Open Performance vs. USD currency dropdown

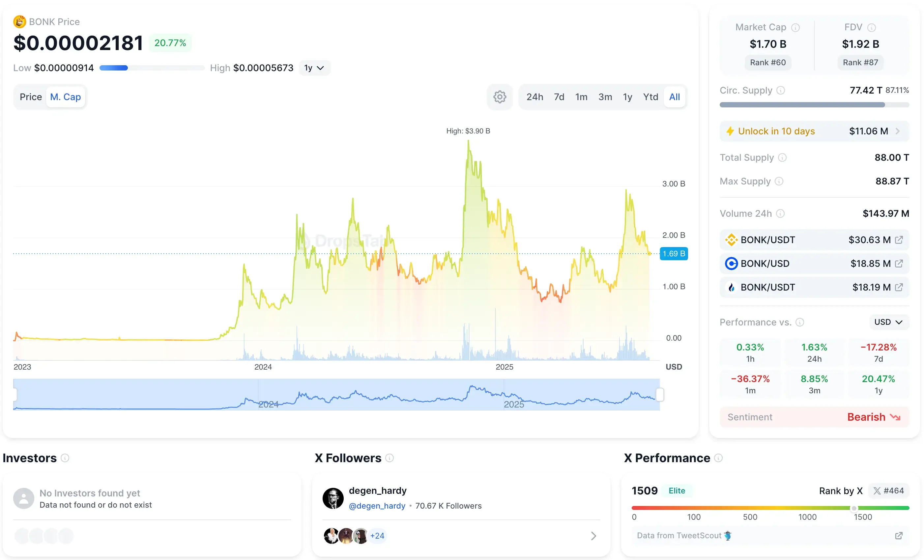(x=888, y=322)
